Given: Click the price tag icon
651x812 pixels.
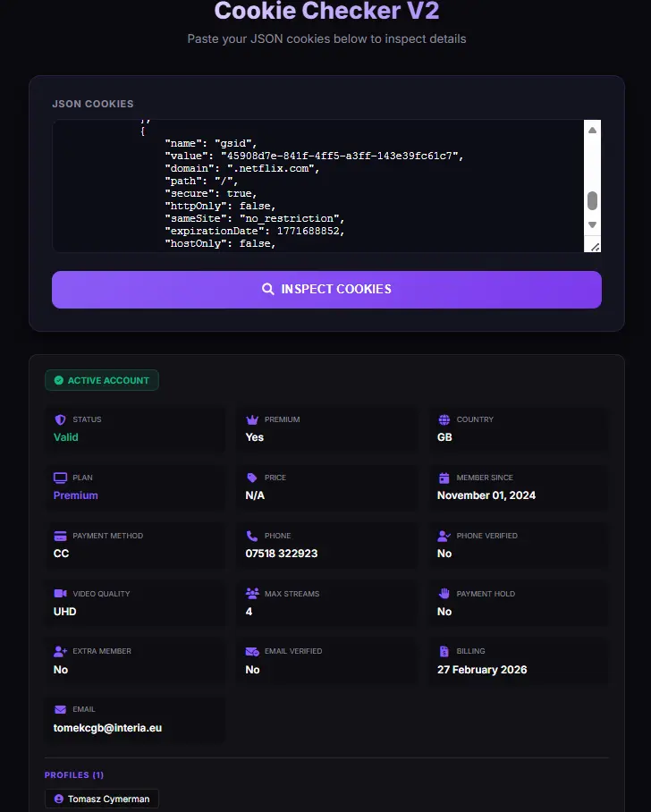Looking at the screenshot, I should pyautogui.click(x=251, y=478).
